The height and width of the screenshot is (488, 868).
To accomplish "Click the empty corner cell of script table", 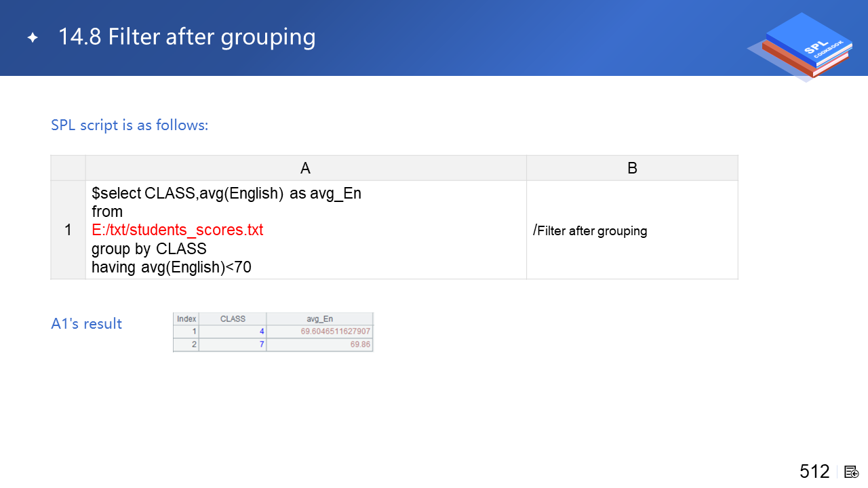I will click(x=68, y=168).
